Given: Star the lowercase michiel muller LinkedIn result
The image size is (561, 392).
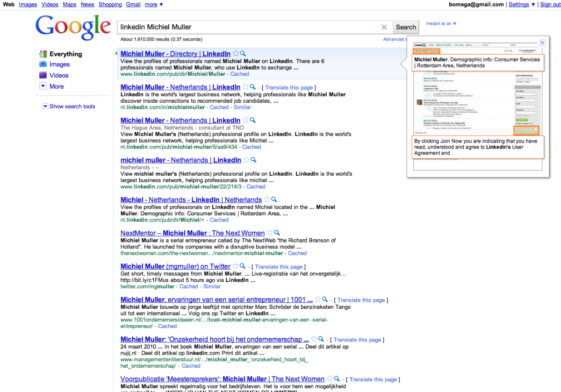Looking at the screenshot, I should pos(246,160).
